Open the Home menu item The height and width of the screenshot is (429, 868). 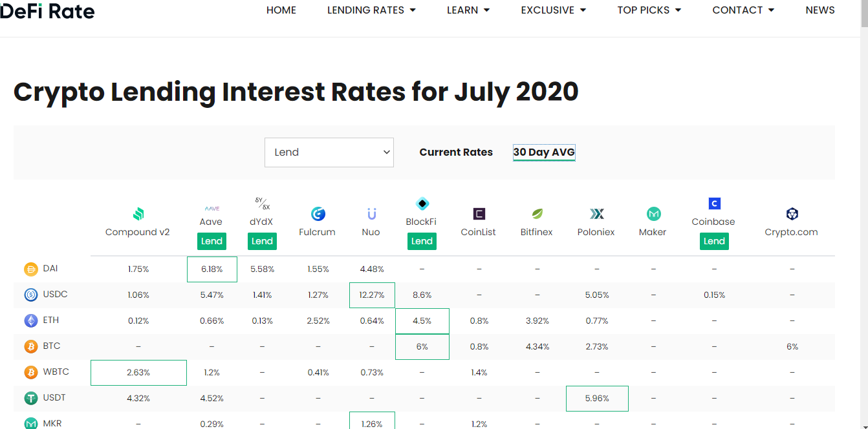pyautogui.click(x=281, y=10)
